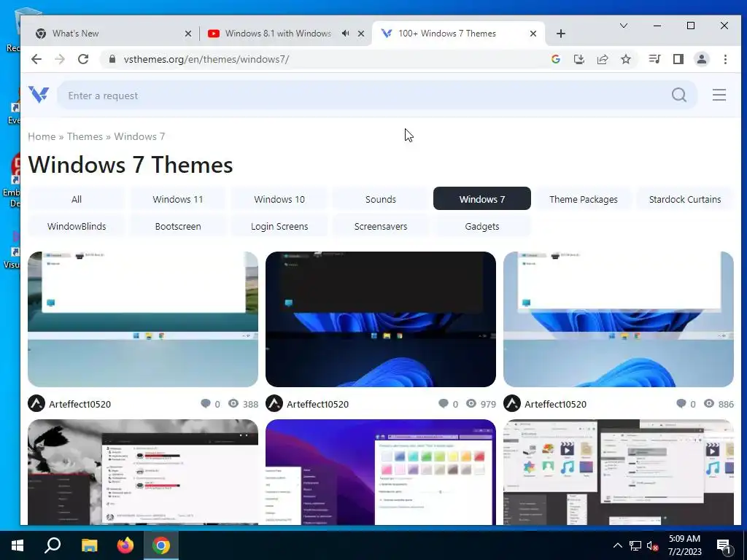
Task: Click the Google icon in address bar
Action: [x=555, y=59]
